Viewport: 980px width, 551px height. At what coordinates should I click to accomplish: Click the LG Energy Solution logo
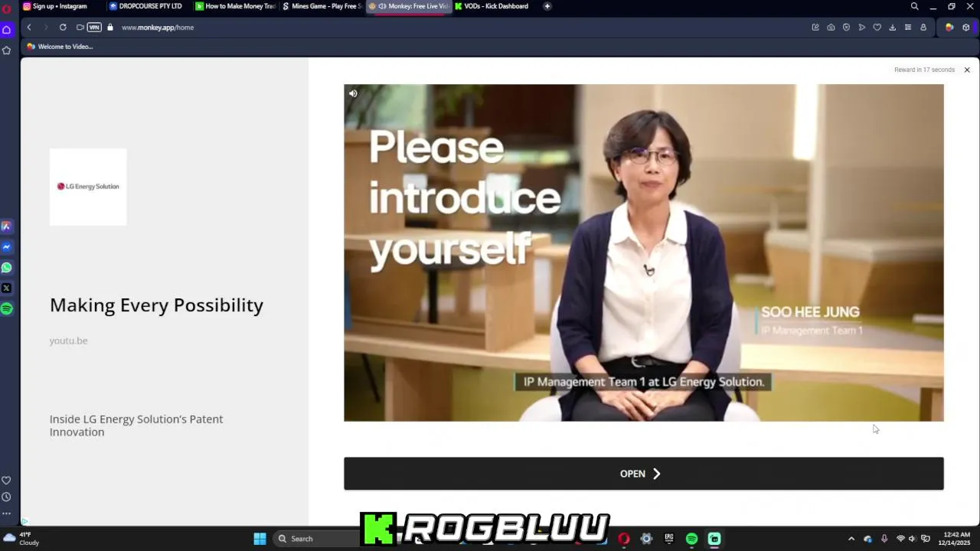coord(88,187)
